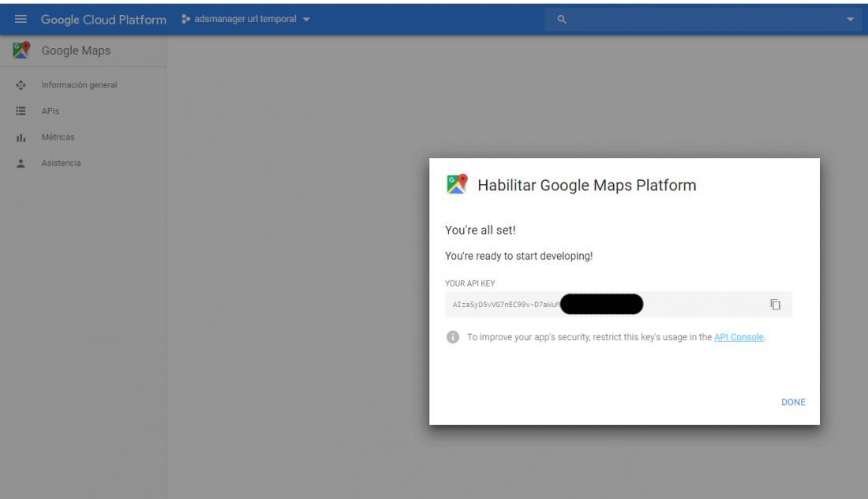Click the Maps pin icon in dialog header

click(457, 184)
